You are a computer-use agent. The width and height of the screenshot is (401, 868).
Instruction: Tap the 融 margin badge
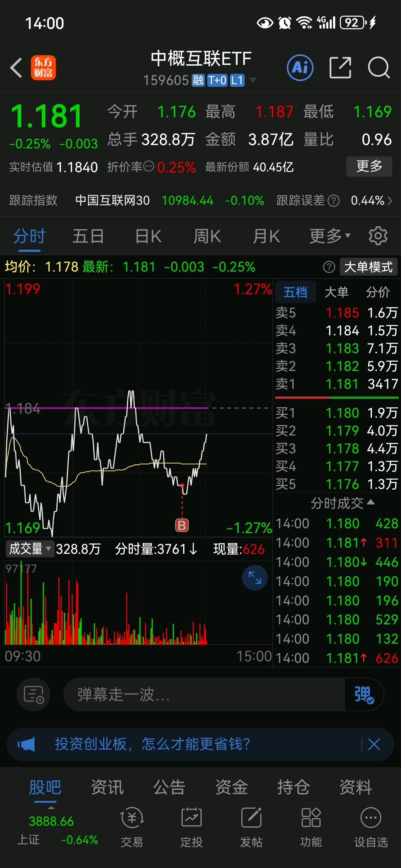pos(198,80)
